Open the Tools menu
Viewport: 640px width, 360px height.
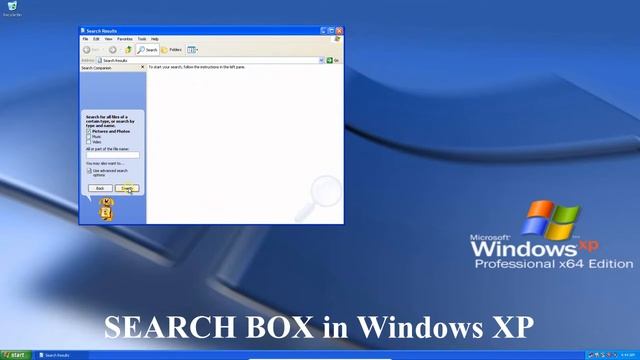pos(142,39)
